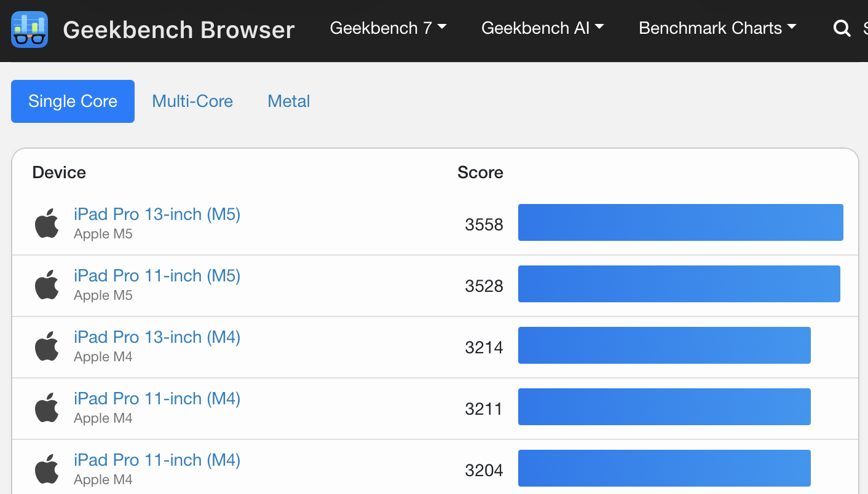Viewport: 868px width, 494px height.
Task: Click Apple M5 text under iPad Pro 13-inch
Action: tap(103, 234)
